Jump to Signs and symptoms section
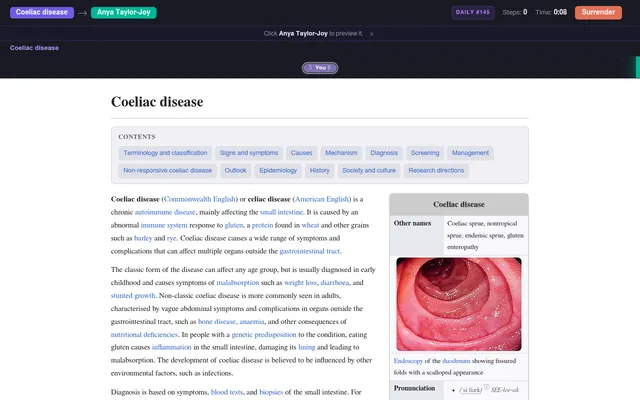 pyautogui.click(x=249, y=153)
